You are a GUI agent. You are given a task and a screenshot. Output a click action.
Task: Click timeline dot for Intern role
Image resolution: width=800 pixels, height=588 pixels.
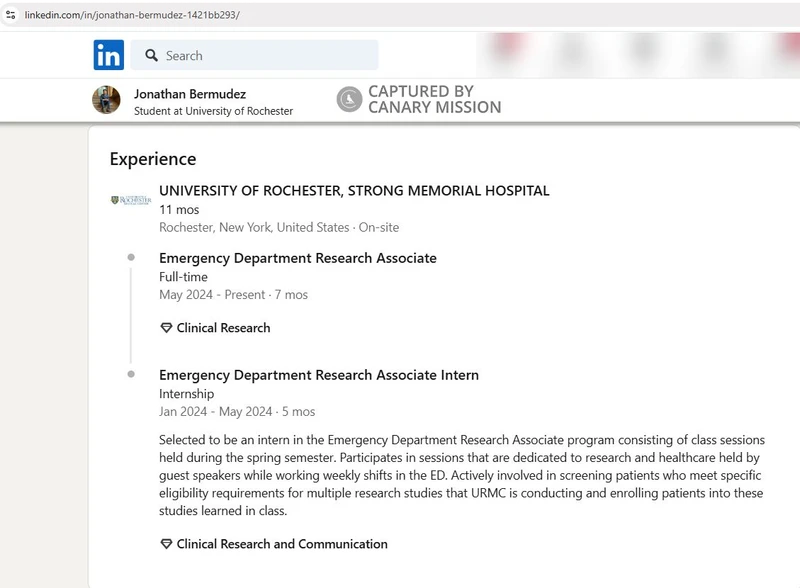point(131,374)
